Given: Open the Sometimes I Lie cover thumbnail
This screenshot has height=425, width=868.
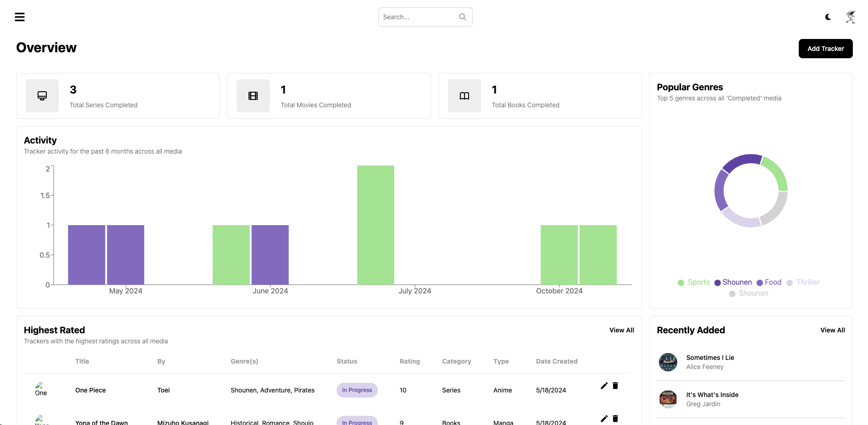Looking at the screenshot, I should point(668,362).
